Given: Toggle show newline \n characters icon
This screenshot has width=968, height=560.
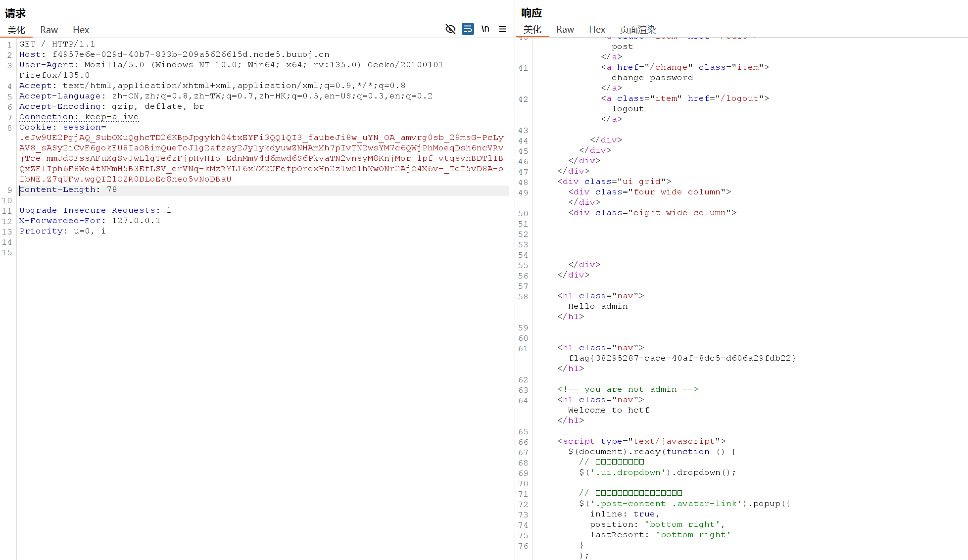Looking at the screenshot, I should click(x=485, y=29).
